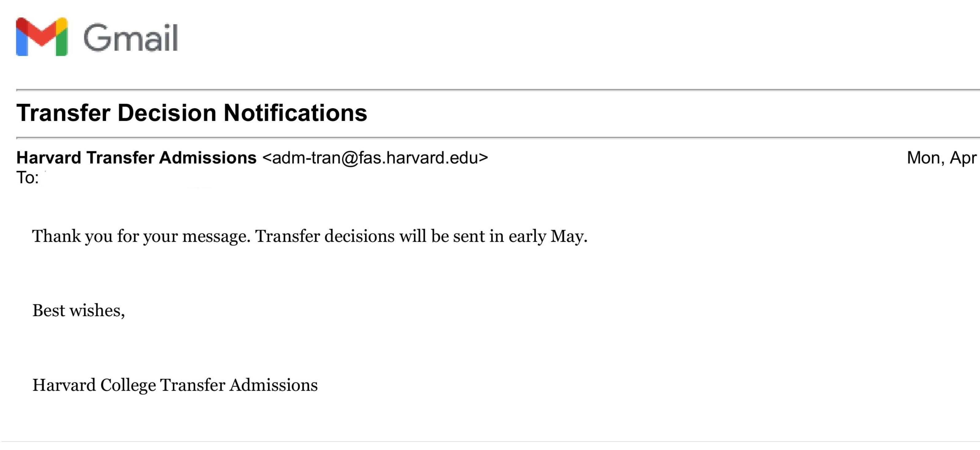The height and width of the screenshot is (450, 980).
Task: Click the blank recipient area after To:
Action: [129, 178]
